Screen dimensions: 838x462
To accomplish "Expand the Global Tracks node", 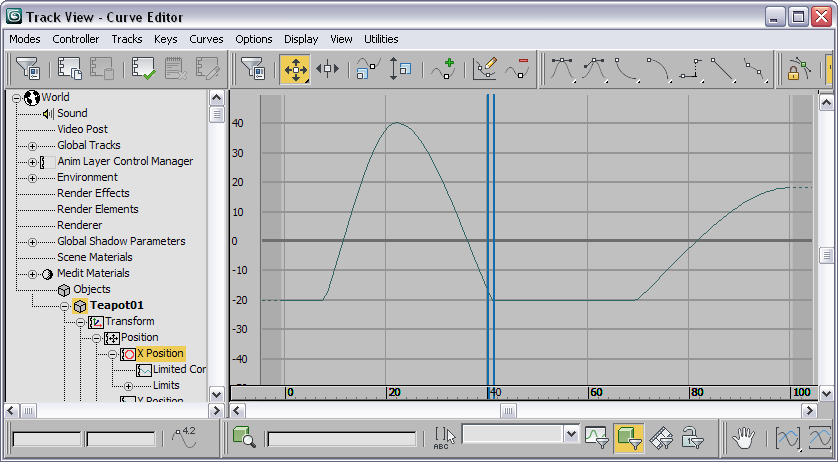I will point(33,146).
